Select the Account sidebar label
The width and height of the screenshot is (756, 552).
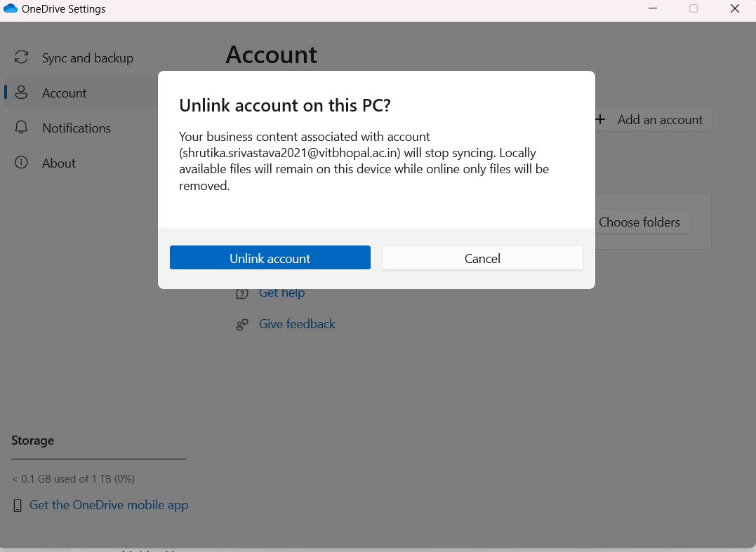pyautogui.click(x=65, y=93)
